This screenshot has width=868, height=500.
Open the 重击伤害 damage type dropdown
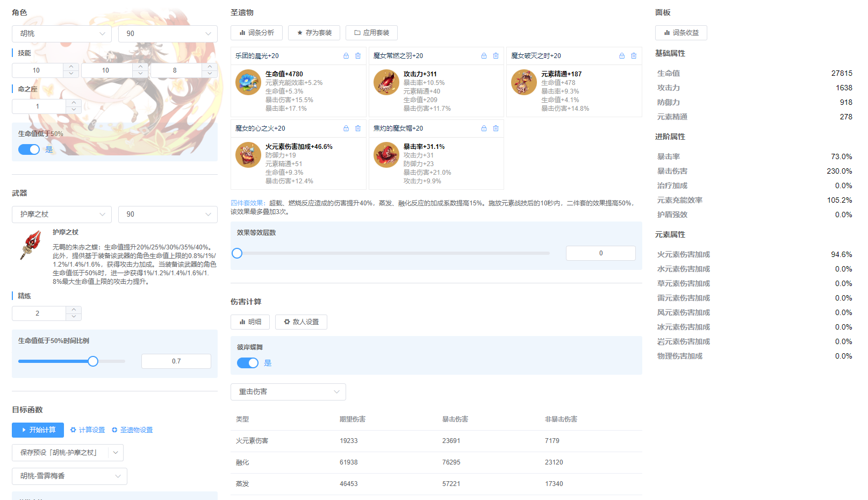coord(288,391)
